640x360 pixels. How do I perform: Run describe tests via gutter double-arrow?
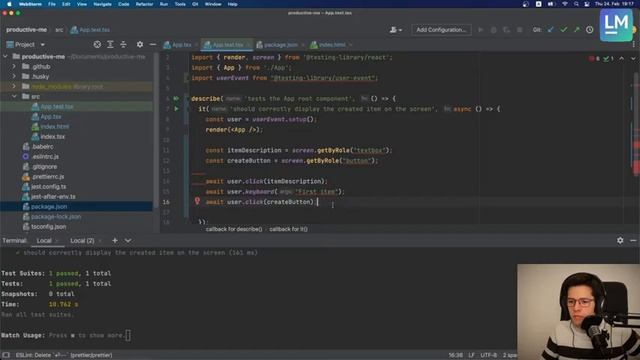coord(176,98)
